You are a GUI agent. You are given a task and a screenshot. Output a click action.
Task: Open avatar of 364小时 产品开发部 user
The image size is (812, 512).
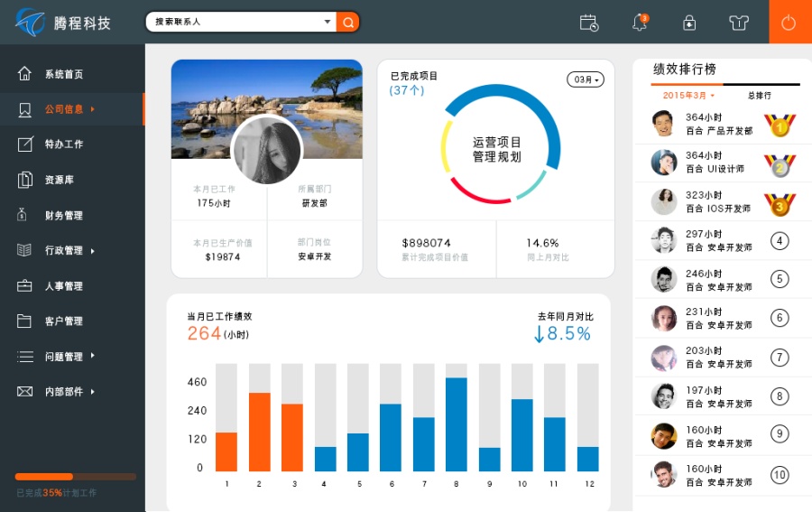[663, 124]
